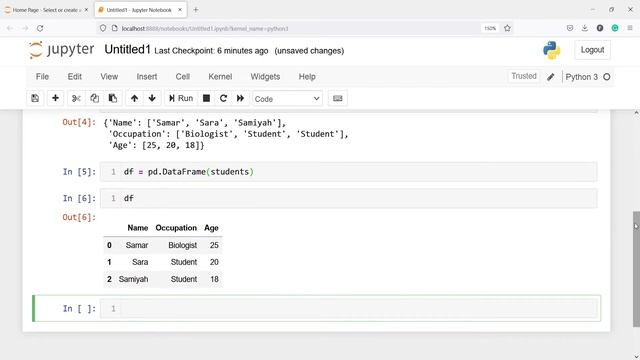Click the Biologist cell in the dataframe
Viewport: 640px width, 360px height.
click(x=182, y=245)
